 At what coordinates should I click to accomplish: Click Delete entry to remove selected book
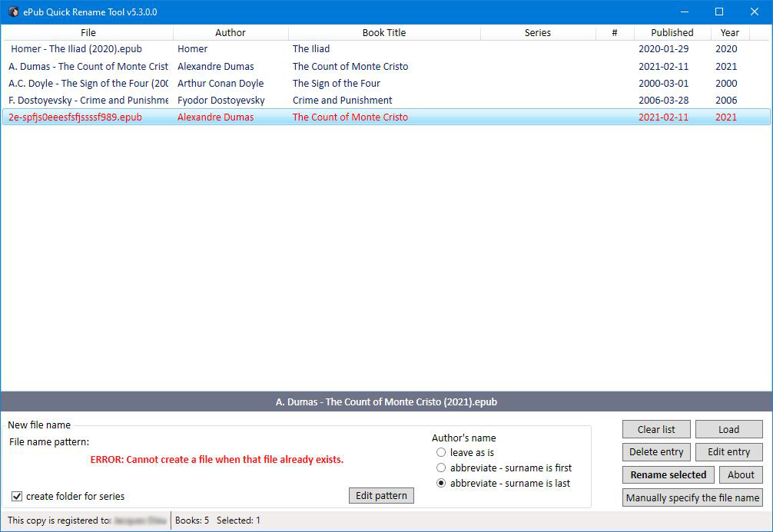655,452
